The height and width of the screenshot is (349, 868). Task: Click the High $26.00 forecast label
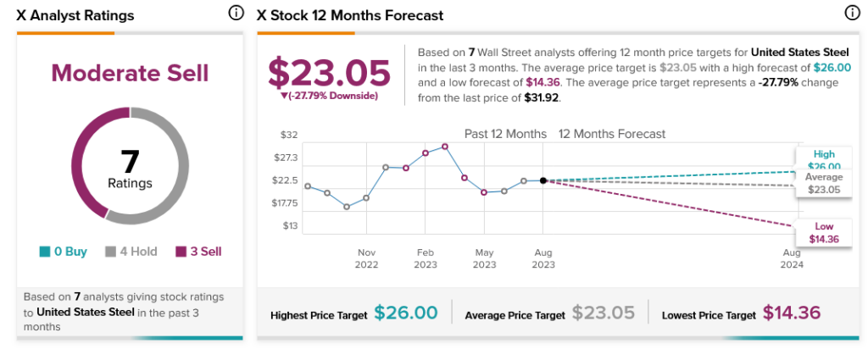(824, 160)
